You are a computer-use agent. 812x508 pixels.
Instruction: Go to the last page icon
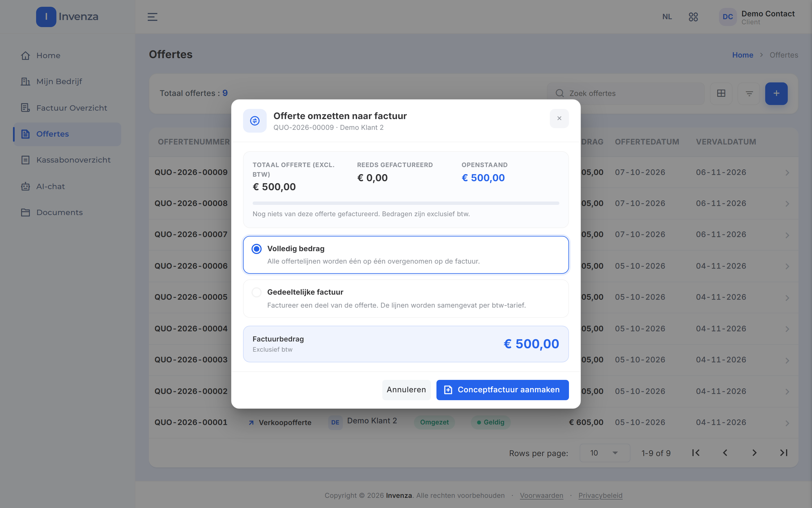pos(784,453)
